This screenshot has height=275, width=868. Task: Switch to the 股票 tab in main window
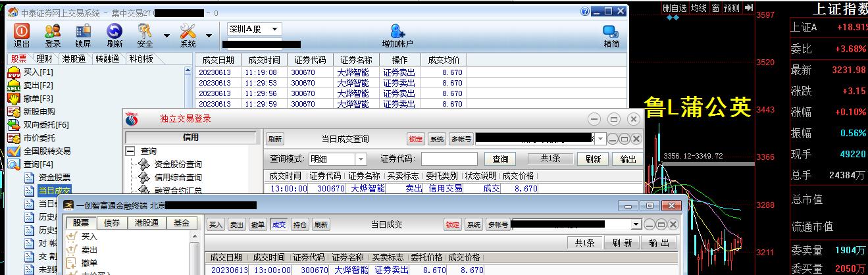(19, 59)
